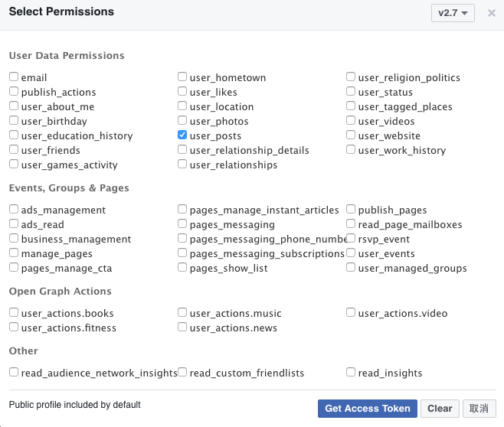Select the user_videos permission

351,121
